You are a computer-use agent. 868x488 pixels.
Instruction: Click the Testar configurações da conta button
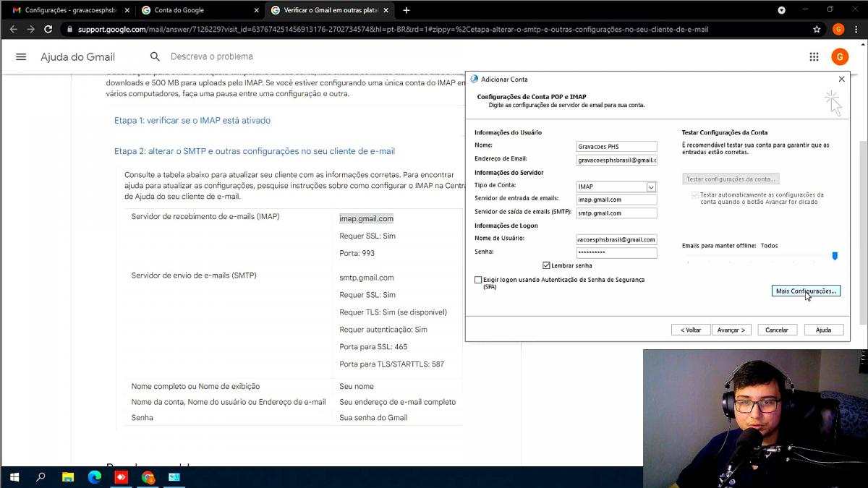(731, 179)
